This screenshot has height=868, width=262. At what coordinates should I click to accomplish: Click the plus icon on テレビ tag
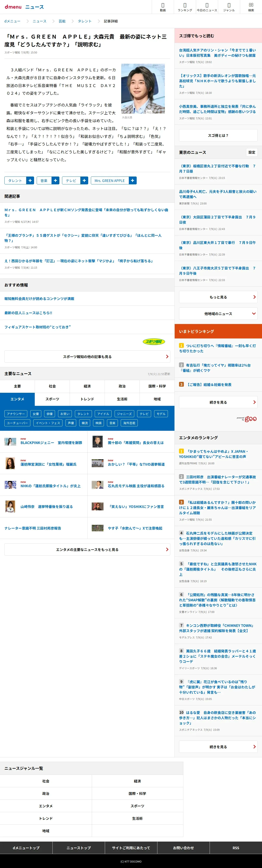click(x=84, y=181)
